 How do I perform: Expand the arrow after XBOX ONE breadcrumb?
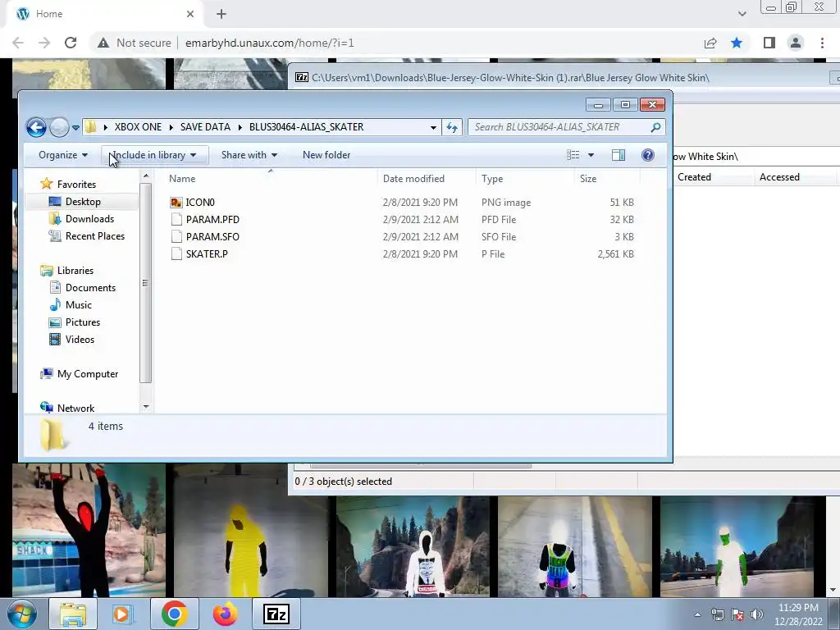171,127
